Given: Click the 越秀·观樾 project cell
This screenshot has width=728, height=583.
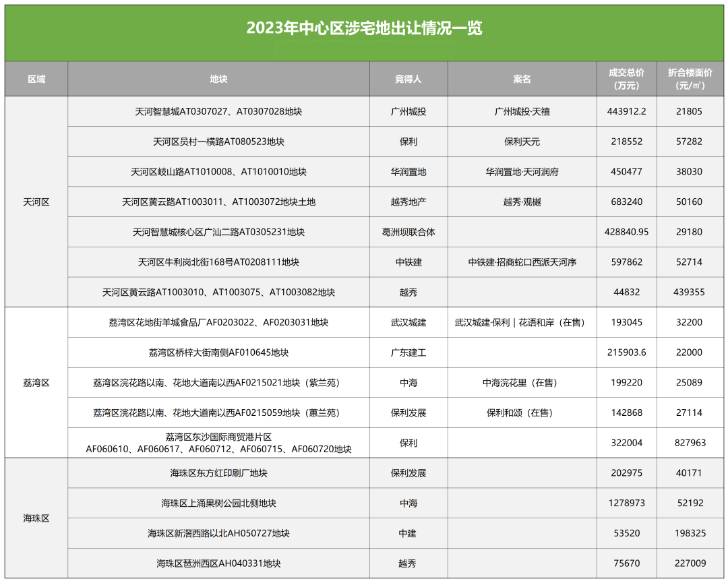Looking at the screenshot, I should 520,202.
